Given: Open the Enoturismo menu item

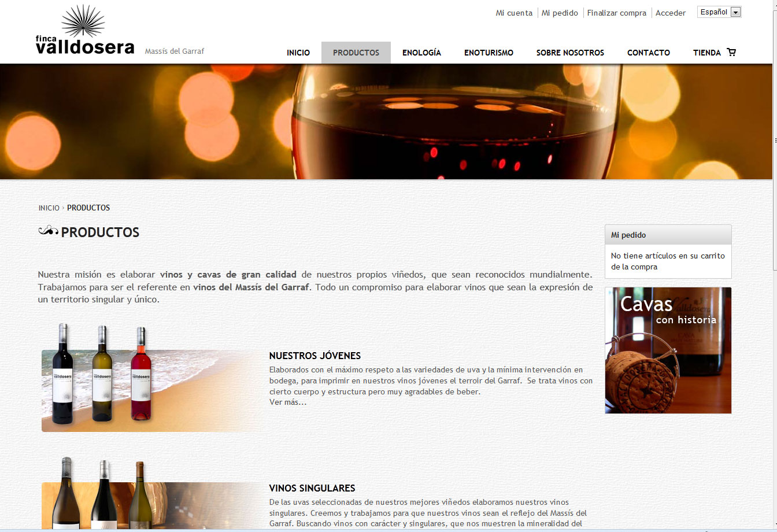Looking at the screenshot, I should (x=489, y=53).
